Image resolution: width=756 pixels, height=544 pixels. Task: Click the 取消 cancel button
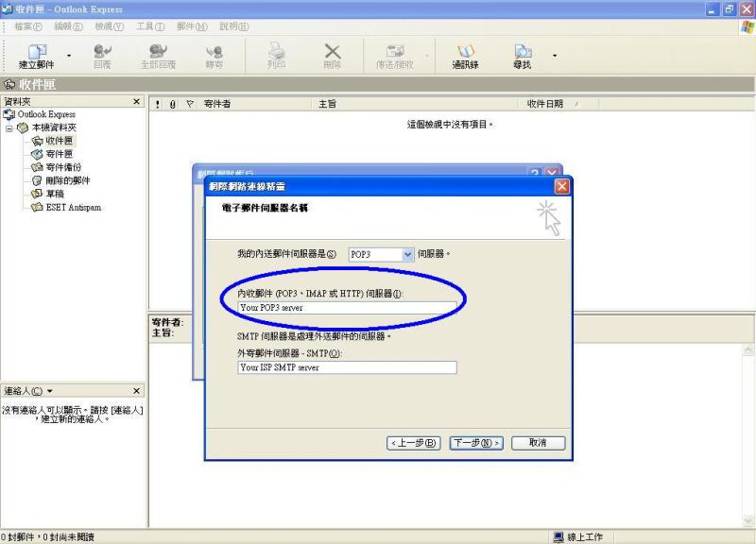coord(538,443)
